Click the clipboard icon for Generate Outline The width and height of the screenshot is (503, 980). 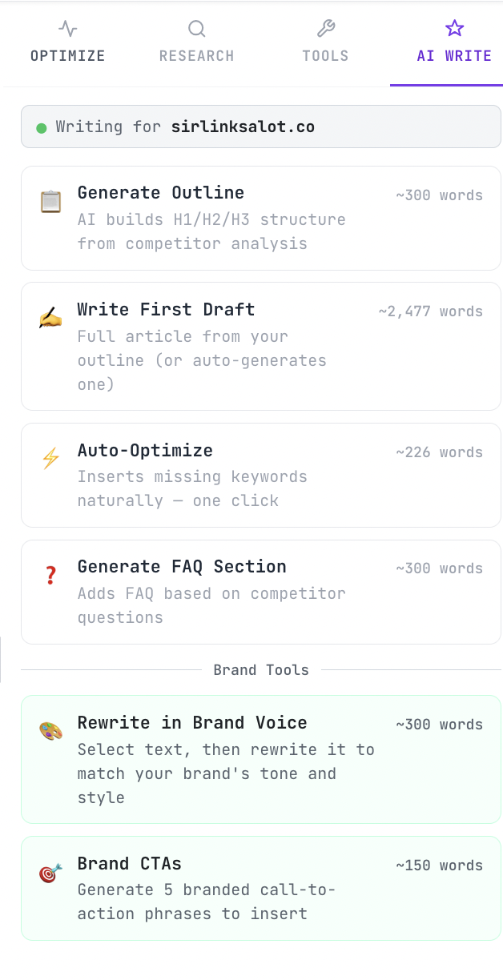tap(50, 202)
